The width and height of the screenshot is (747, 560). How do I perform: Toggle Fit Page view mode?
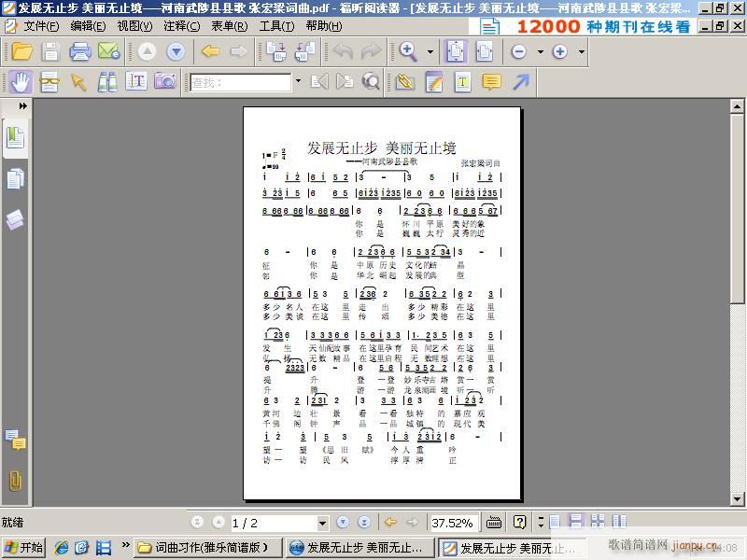tap(454, 54)
